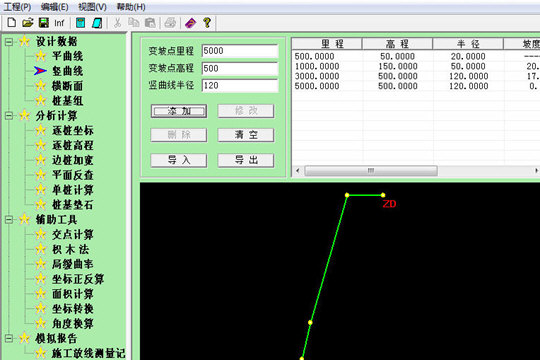Image resolution: width=540 pixels, height=360 pixels.
Task: Click the 150.0000 elevation cell
Action: click(x=398, y=66)
